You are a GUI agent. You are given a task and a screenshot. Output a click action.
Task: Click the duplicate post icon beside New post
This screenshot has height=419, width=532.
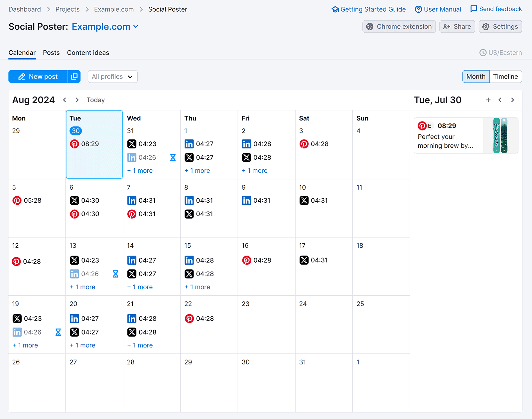pos(74,77)
